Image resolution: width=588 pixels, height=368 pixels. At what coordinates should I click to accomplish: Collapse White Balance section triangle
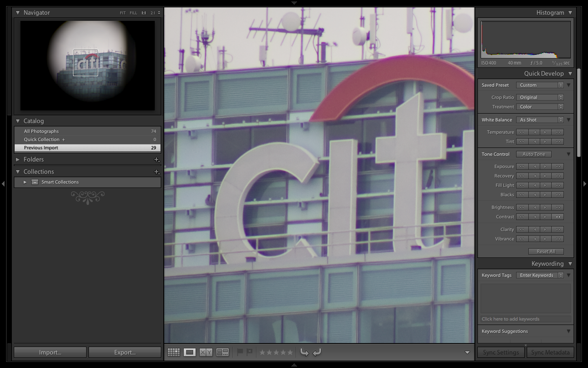click(568, 120)
